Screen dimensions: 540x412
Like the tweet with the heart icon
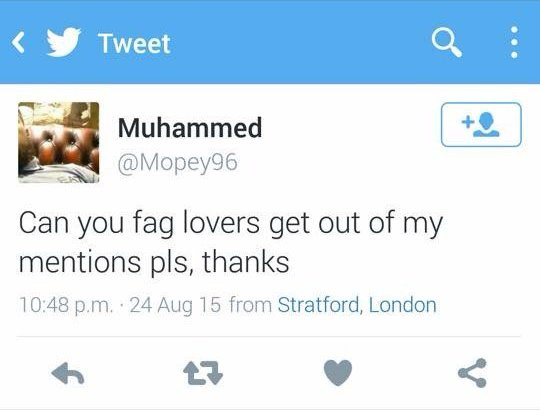point(338,373)
